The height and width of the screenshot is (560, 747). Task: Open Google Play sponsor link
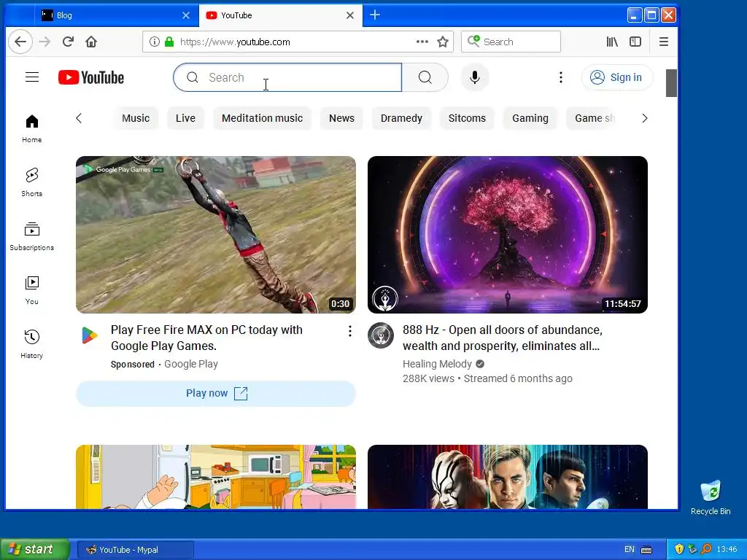click(191, 364)
